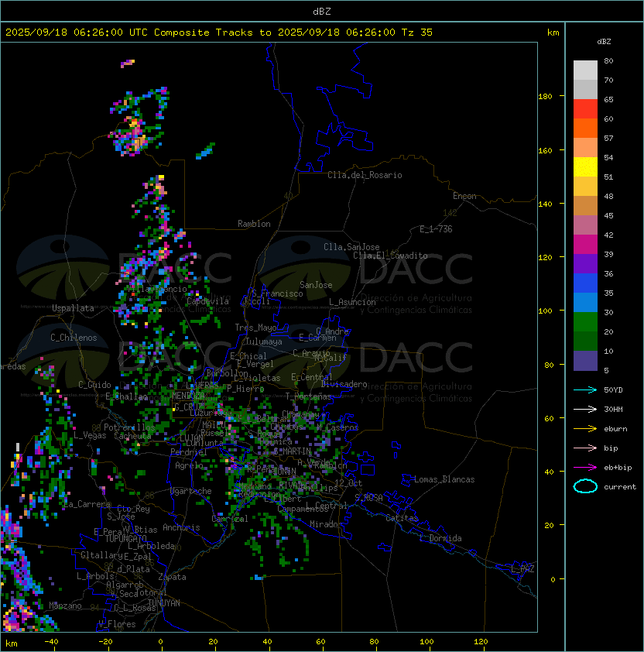Click the yellow eburn arrow icon
644x652 pixels.
pos(585,429)
